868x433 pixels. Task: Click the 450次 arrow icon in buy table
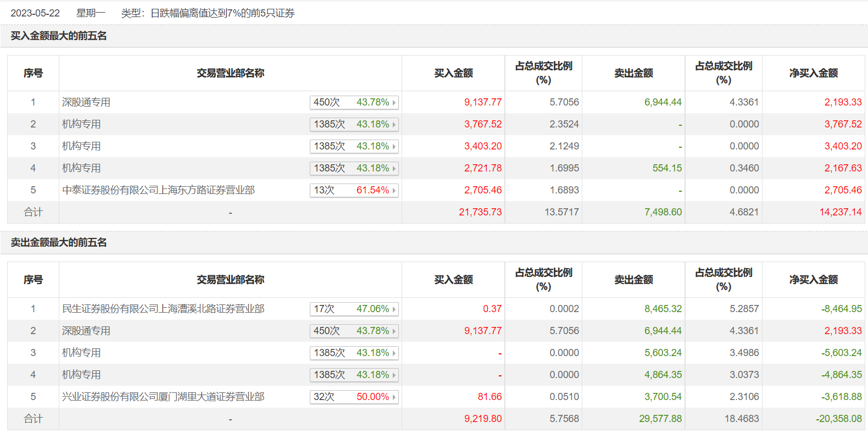click(394, 103)
